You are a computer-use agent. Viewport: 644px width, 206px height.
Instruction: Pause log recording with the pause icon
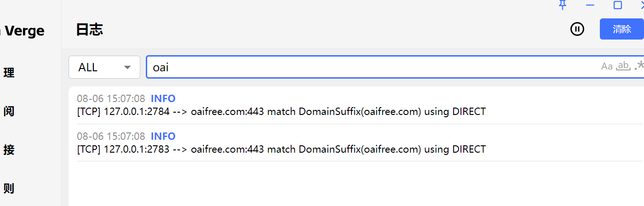(x=577, y=29)
